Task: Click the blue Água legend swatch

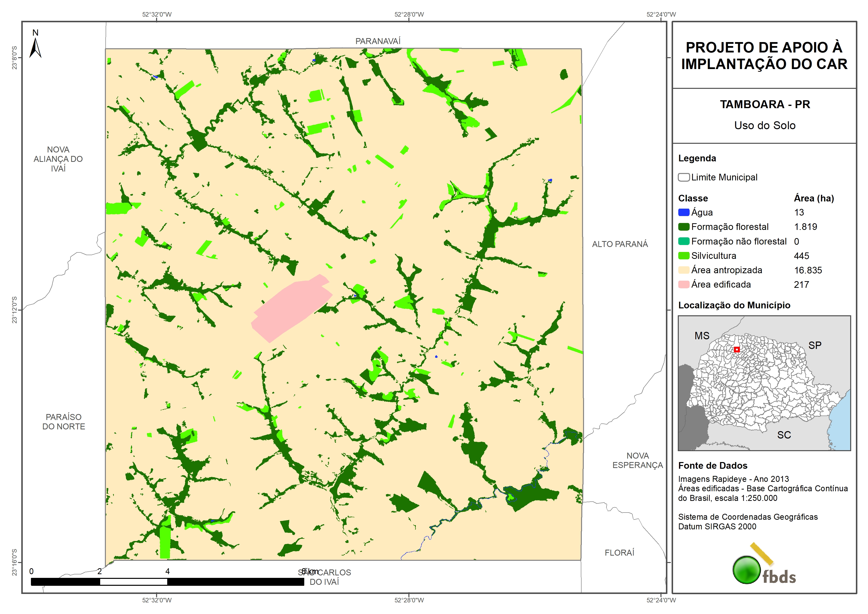Action: [x=683, y=213]
